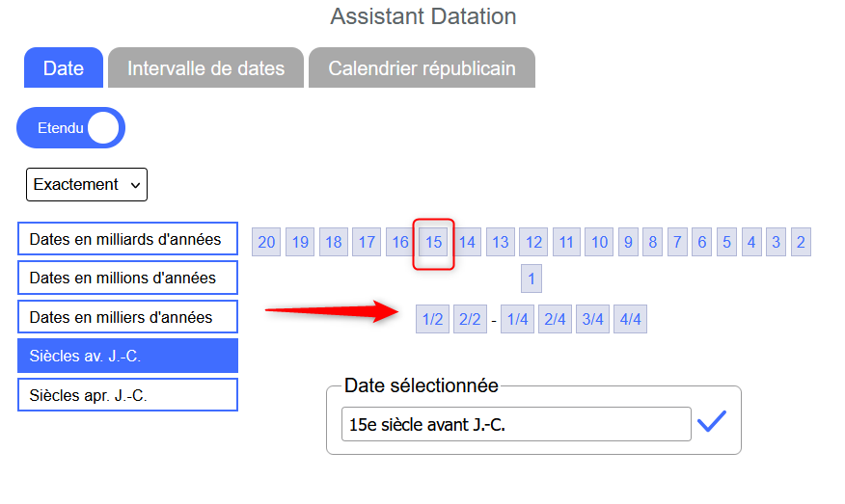Choose the 2/2 second-half period
The height and width of the screenshot is (504, 845).
(x=470, y=320)
